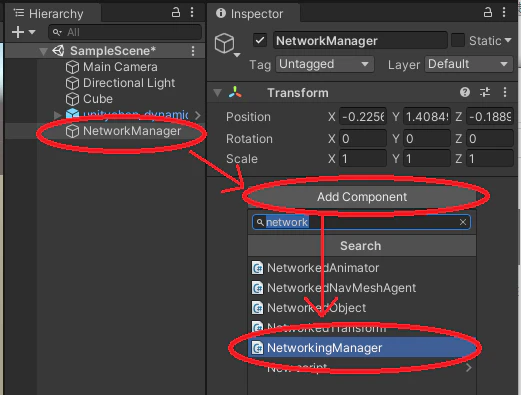
Task: Open the Transform presets slider icon
Action: [485, 92]
